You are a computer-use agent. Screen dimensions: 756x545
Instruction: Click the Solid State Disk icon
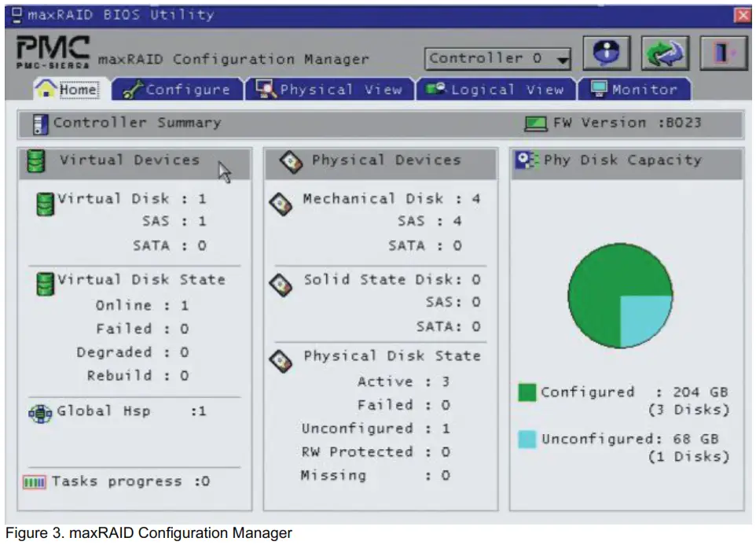tap(281, 285)
